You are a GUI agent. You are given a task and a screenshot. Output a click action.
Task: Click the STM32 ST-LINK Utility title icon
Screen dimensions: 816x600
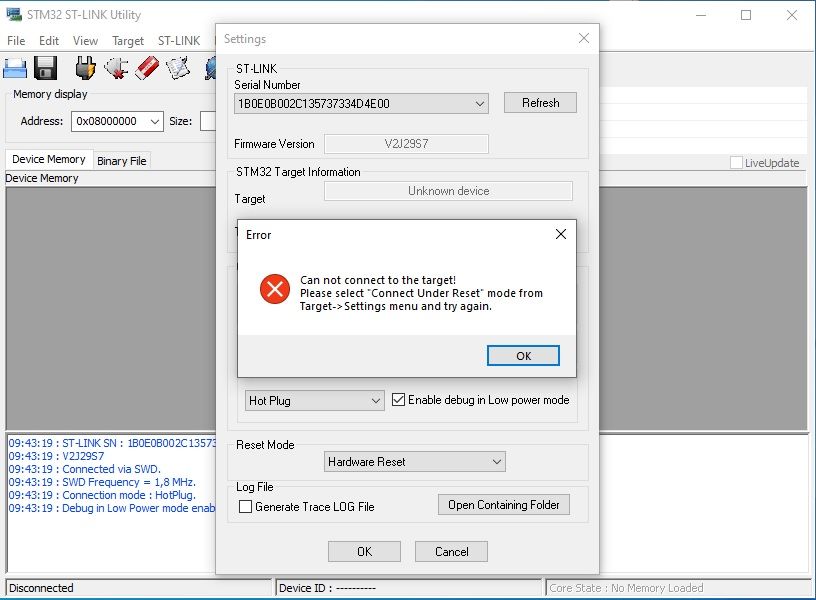point(14,15)
